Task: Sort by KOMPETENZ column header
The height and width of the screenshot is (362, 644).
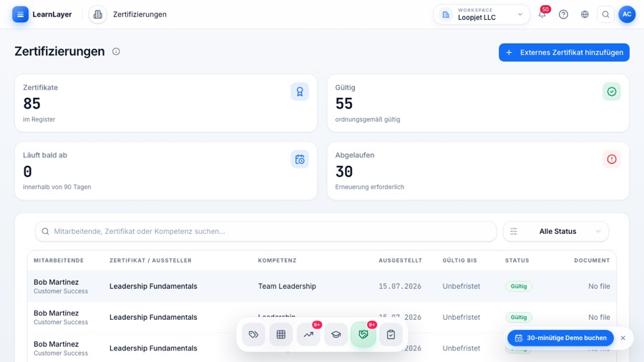Action: 277,260
